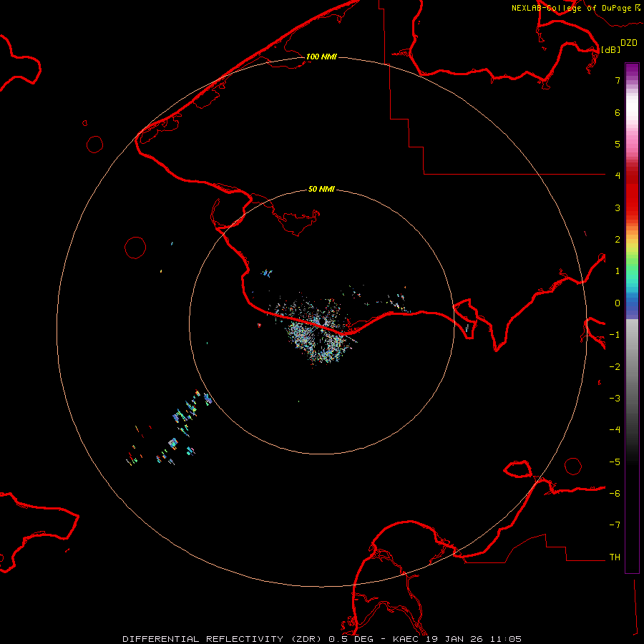Click the TH threshold label on scale
Image resolution: width=644 pixels, height=644 pixels.
tap(615, 557)
